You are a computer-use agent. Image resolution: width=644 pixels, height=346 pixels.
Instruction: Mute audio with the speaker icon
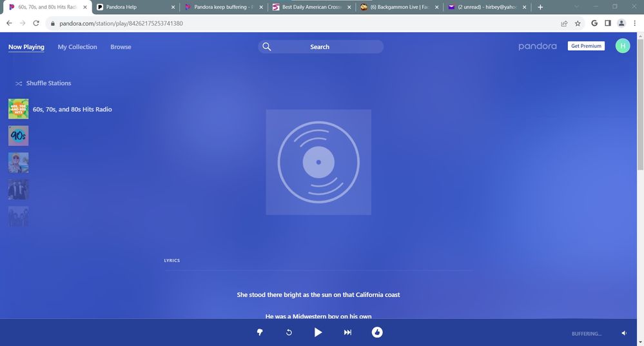click(x=624, y=333)
